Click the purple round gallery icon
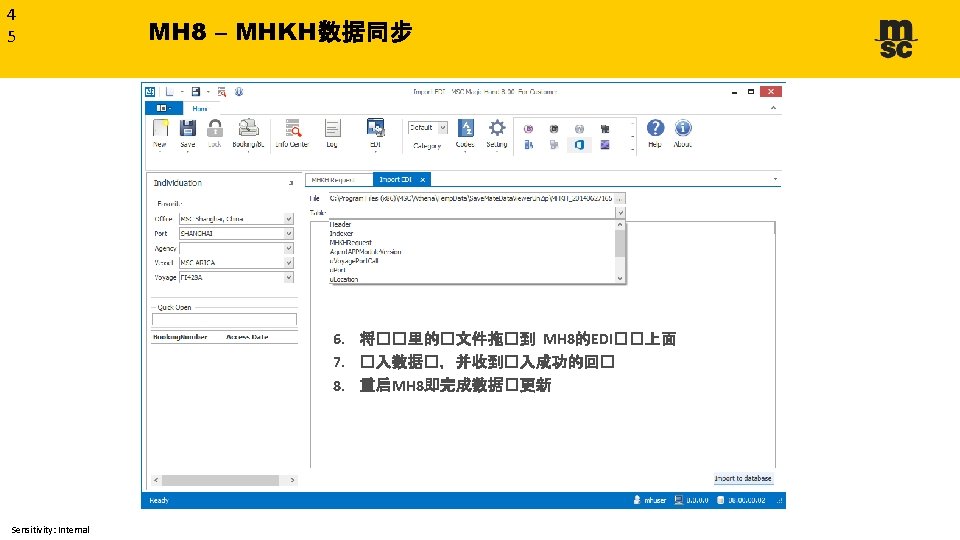The width and height of the screenshot is (960, 540). [x=528, y=129]
